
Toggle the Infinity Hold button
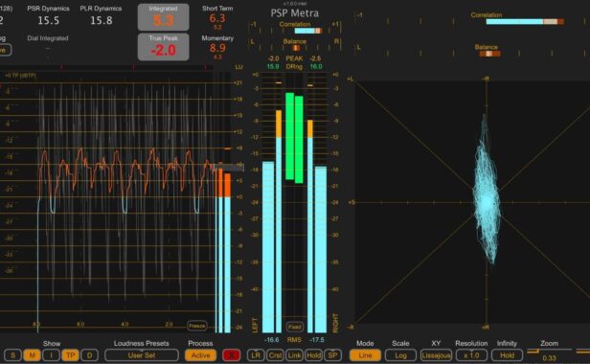coord(507,355)
